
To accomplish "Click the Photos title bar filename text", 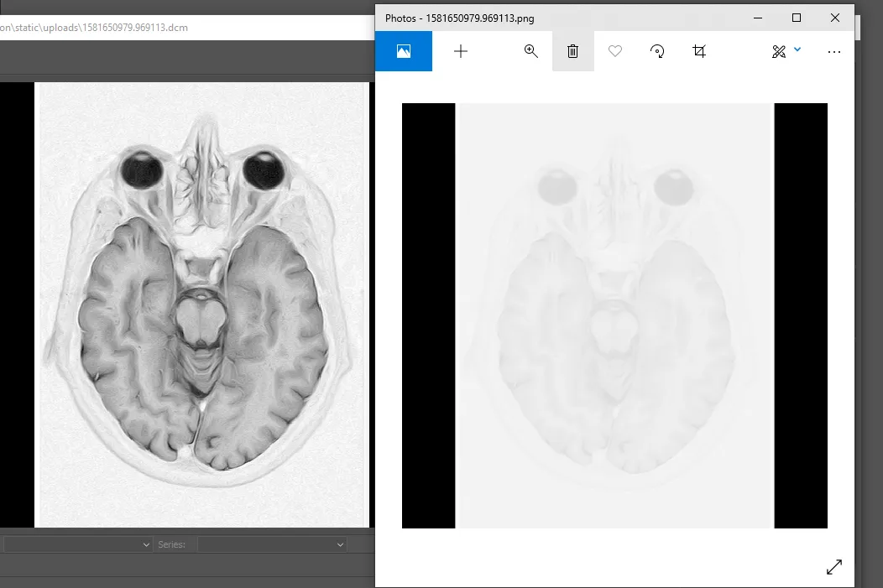I will tap(459, 18).
